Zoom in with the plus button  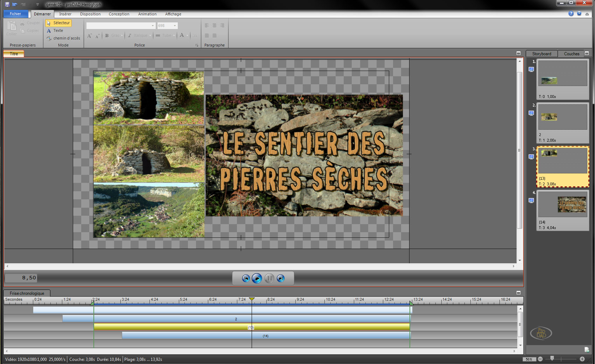click(x=582, y=359)
